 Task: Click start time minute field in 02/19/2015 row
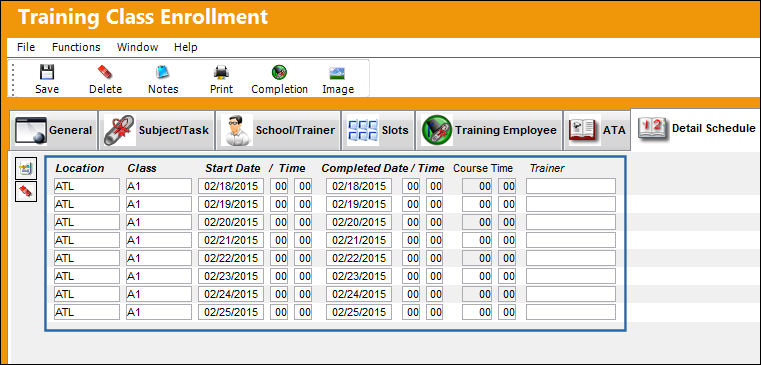coord(303,204)
